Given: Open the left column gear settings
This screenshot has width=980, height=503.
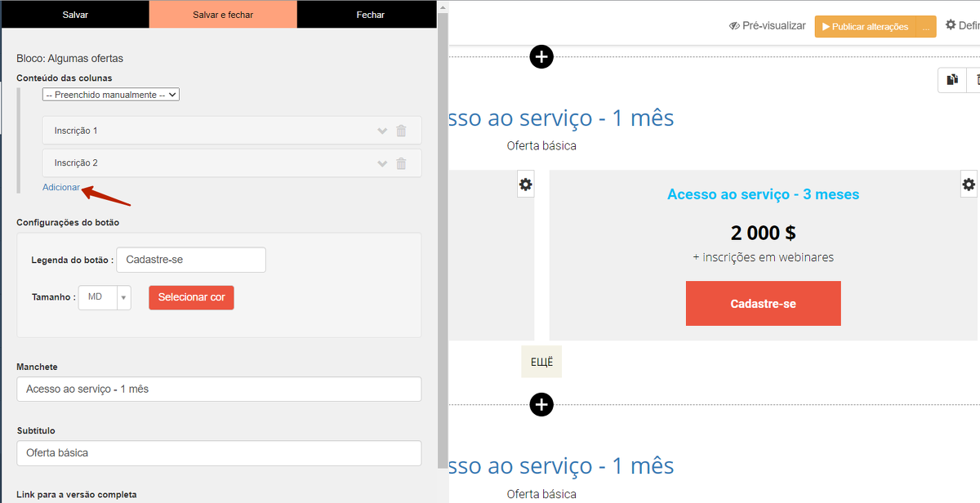Looking at the screenshot, I should pos(525,185).
